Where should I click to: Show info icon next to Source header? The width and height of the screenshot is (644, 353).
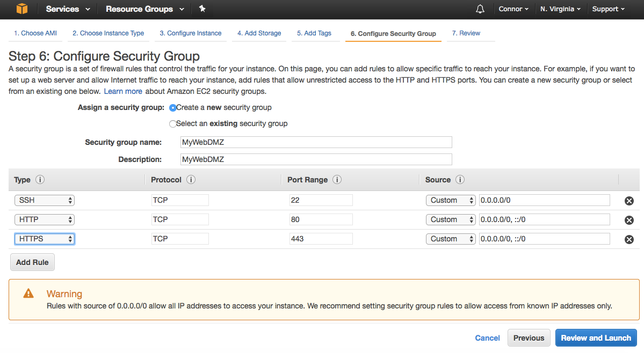460,180
